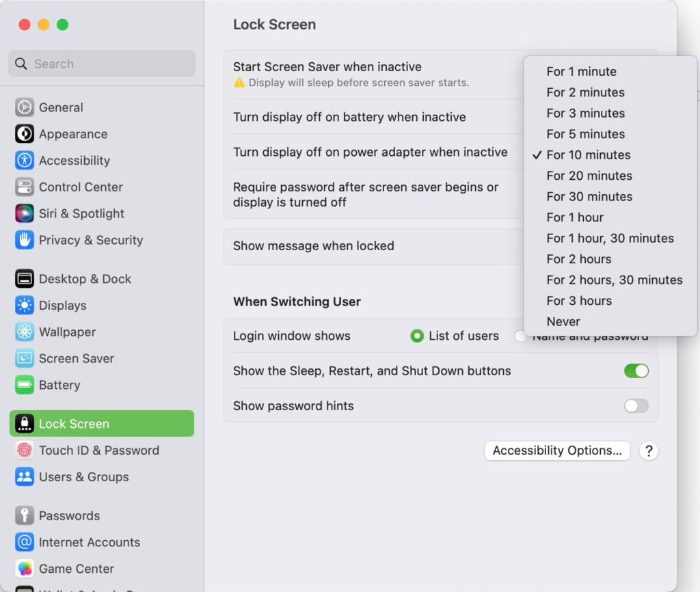Image resolution: width=700 pixels, height=592 pixels.
Task: Click inside the Search field
Action: 101,63
